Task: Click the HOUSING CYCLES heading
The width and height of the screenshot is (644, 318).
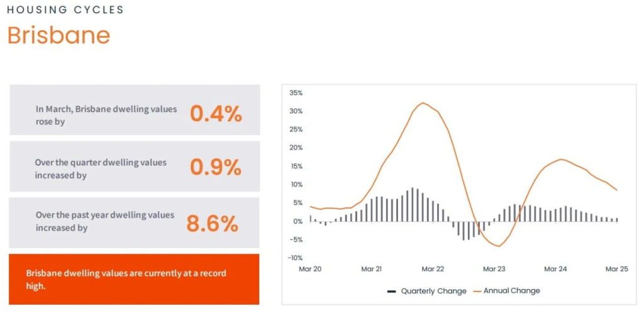Action: click(65, 10)
